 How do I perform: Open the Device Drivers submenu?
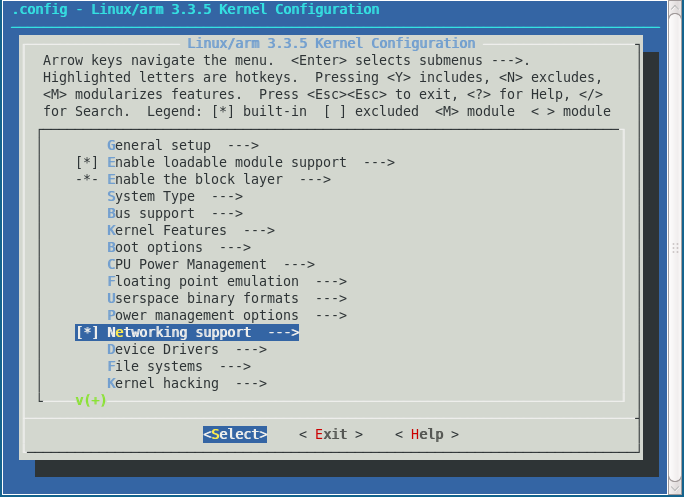(187, 350)
